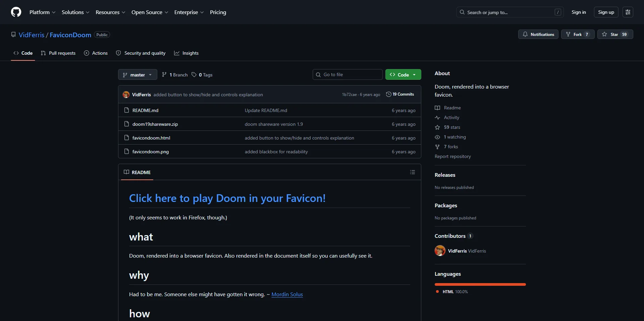Viewport: 644px width, 321px height.
Task: Click the book icon next to Readme
Action: click(x=437, y=108)
